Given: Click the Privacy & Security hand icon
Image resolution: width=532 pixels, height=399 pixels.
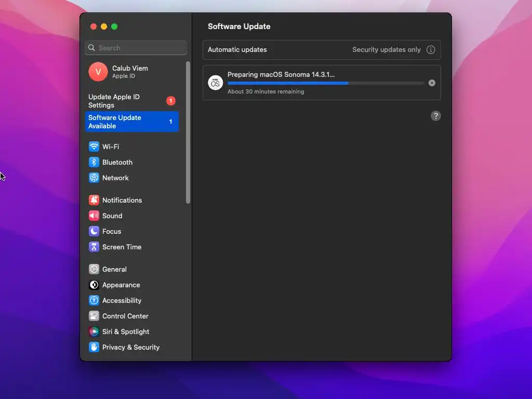Looking at the screenshot, I should (94, 348).
